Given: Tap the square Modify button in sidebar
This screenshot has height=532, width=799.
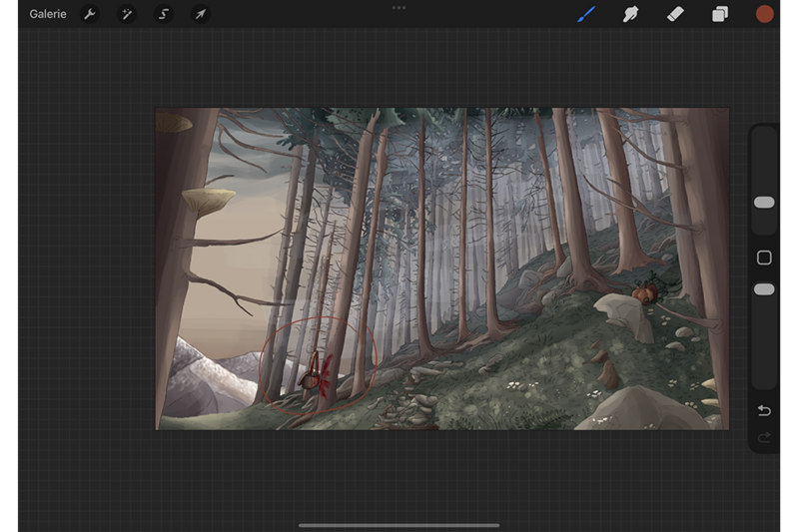Looking at the screenshot, I should pyautogui.click(x=764, y=258).
